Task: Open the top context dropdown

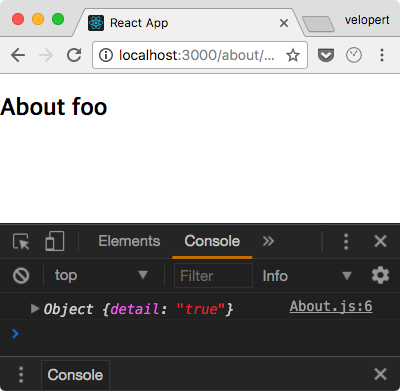Action: pyautogui.click(x=101, y=276)
